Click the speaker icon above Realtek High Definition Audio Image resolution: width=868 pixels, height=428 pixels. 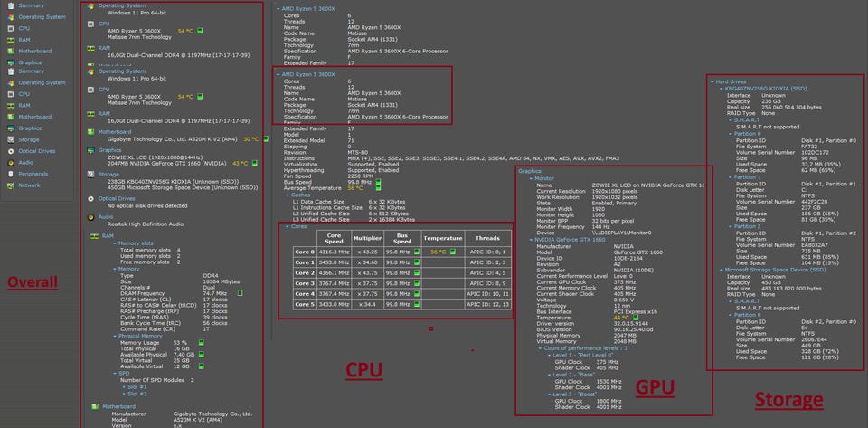point(90,217)
